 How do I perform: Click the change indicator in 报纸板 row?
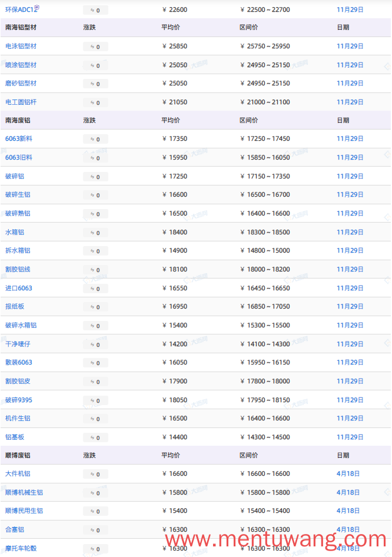[x=95, y=307]
